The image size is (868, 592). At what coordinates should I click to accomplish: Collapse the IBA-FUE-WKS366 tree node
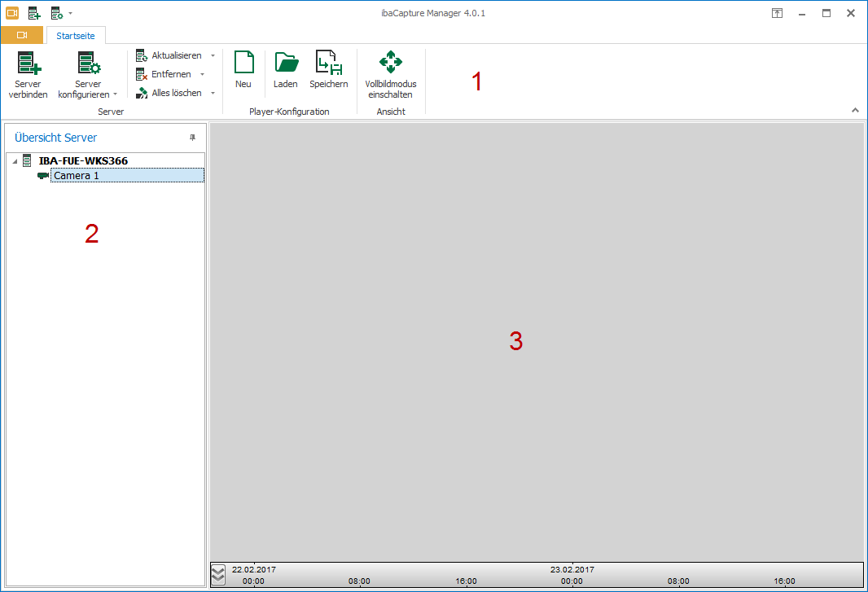[15, 161]
